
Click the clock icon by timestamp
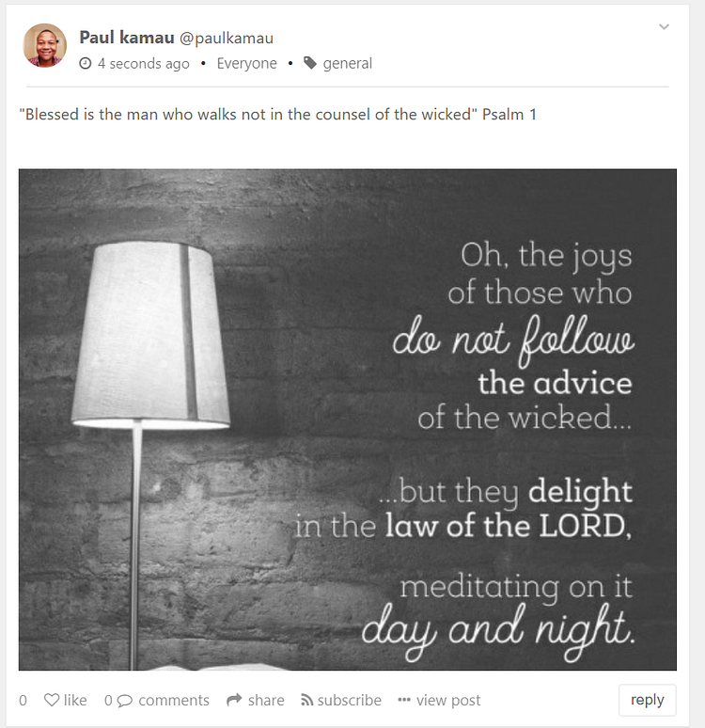pos(86,64)
